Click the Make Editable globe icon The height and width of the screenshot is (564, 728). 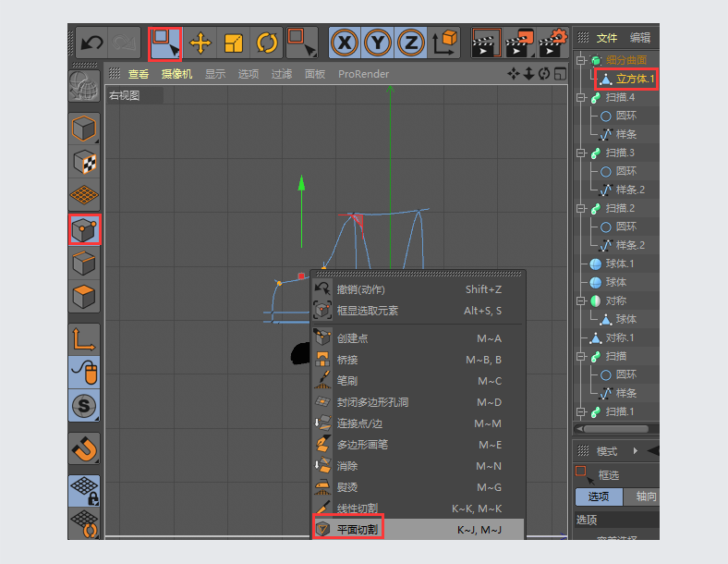(x=84, y=86)
